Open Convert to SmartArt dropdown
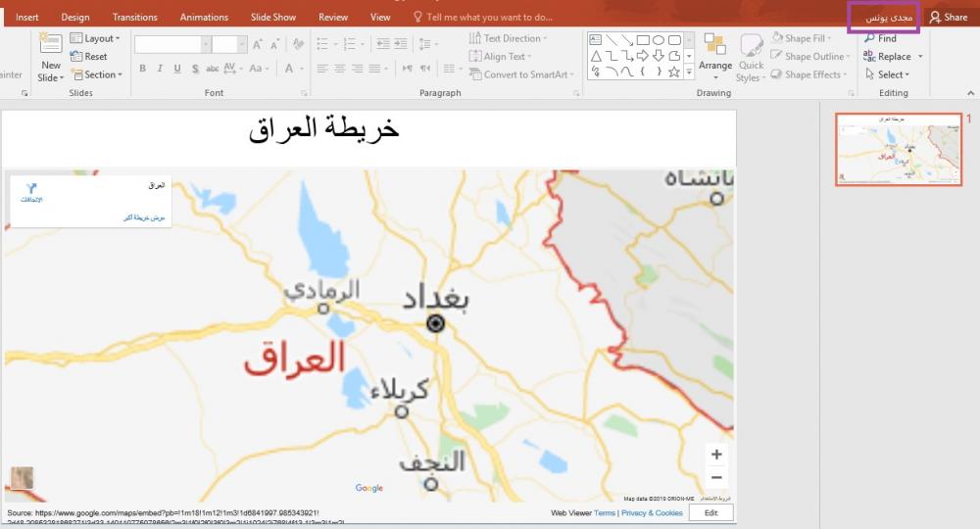980x529 pixels. 521,74
